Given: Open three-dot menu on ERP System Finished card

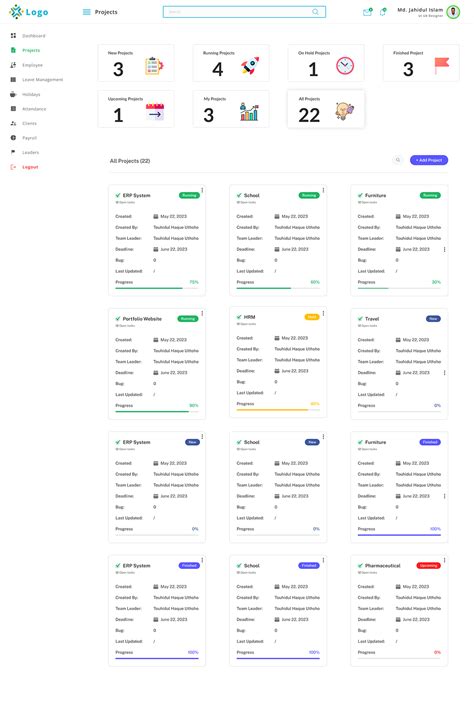Looking at the screenshot, I should click(202, 560).
